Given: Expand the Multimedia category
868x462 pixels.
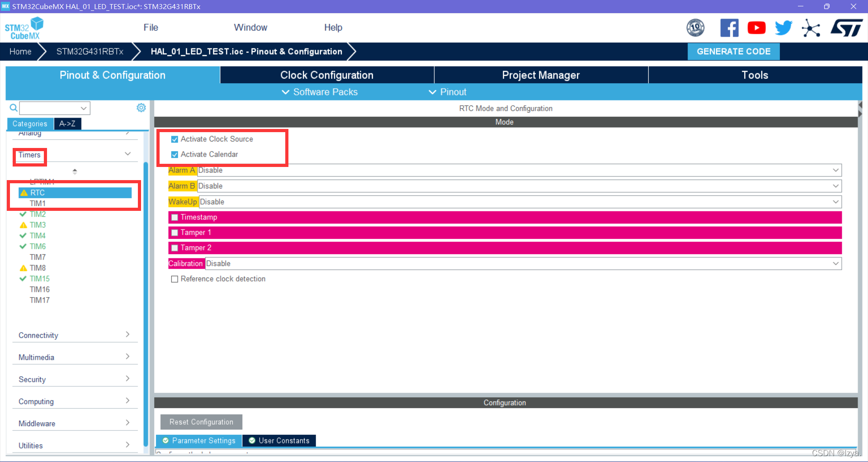Looking at the screenshot, I should 75,357.
